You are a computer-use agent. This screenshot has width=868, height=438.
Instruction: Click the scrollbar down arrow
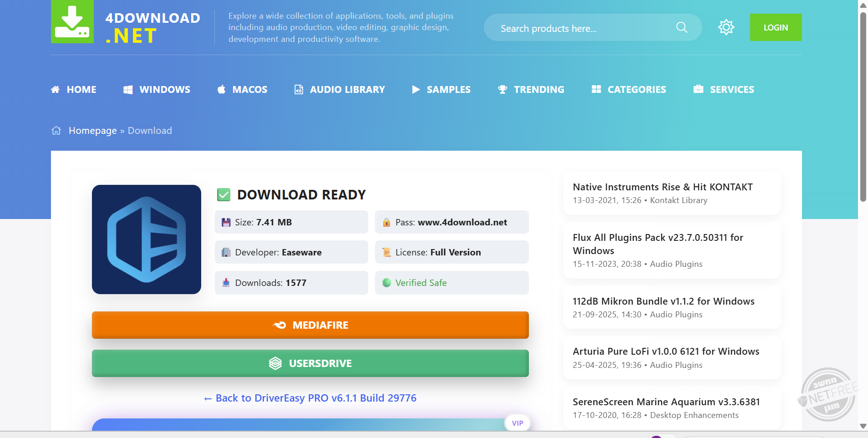coord(863,426)
